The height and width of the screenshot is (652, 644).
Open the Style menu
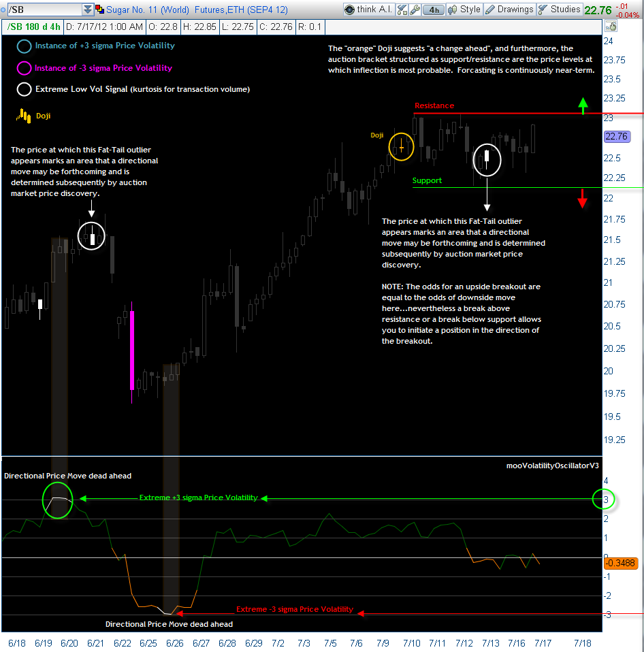pos(464,10)
